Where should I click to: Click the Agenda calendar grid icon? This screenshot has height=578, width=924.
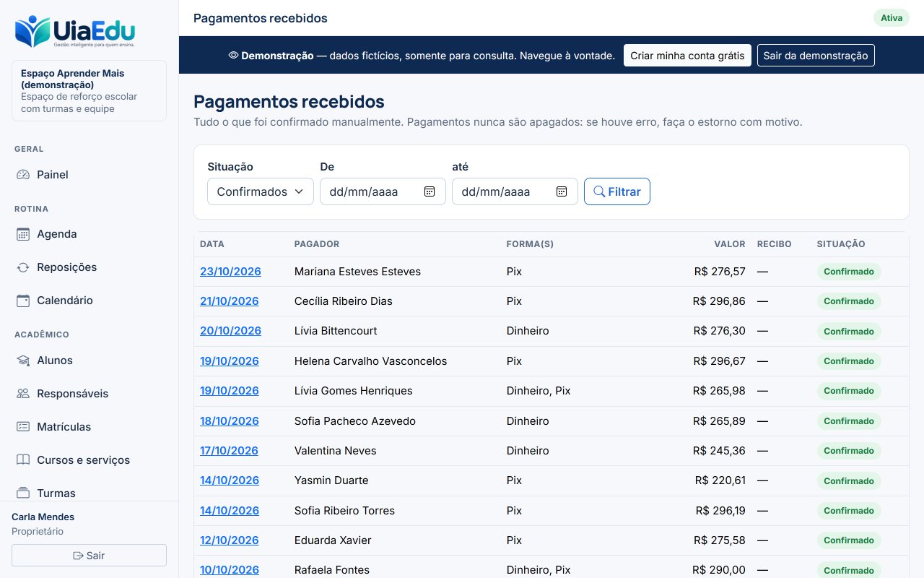coord(23,234)
